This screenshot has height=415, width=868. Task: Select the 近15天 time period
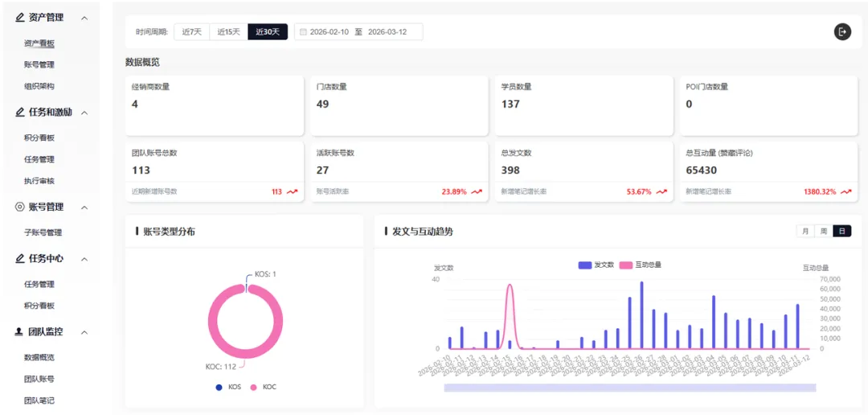click(x=228, y=31)
